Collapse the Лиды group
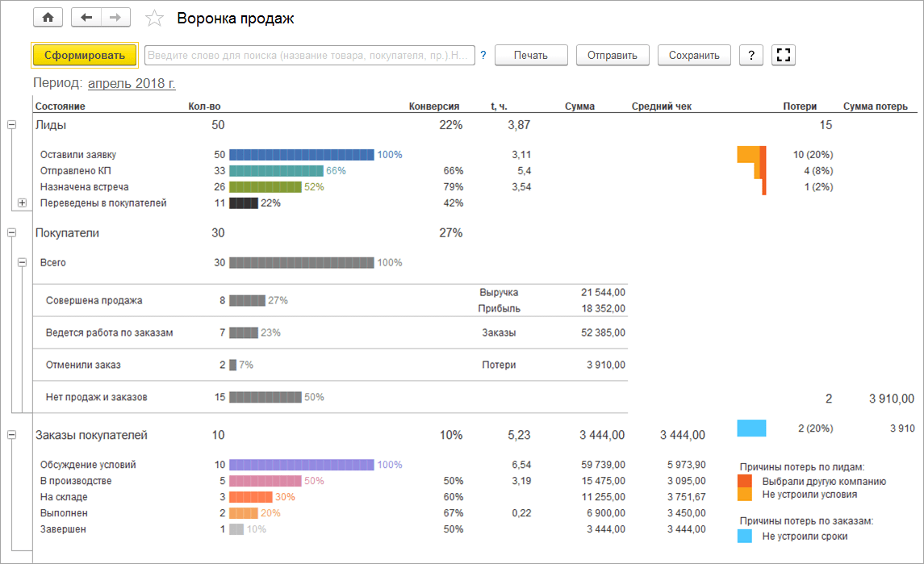Viewport: 924px width, 564px height. click(x=12, y=125)
